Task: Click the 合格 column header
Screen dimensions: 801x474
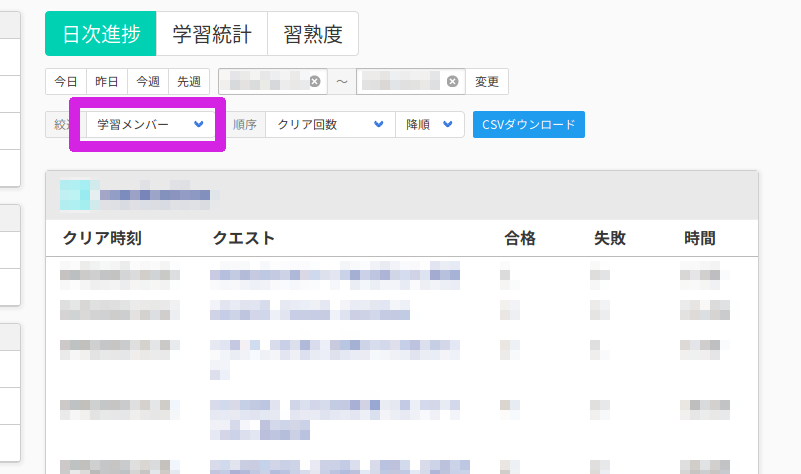Action: click(x=520, y=238)
